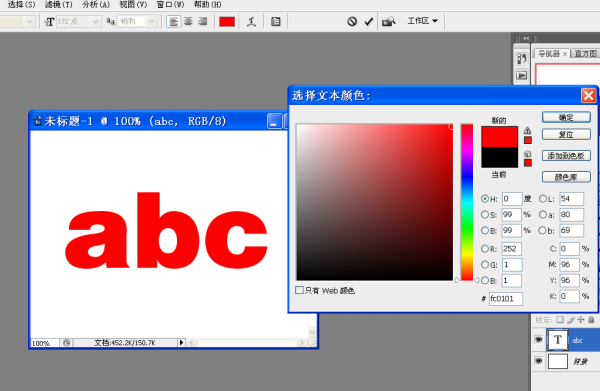Viewport: 600px width, 391px height.
Task: Select the S saturation radio button
Action: click(485, 215)
